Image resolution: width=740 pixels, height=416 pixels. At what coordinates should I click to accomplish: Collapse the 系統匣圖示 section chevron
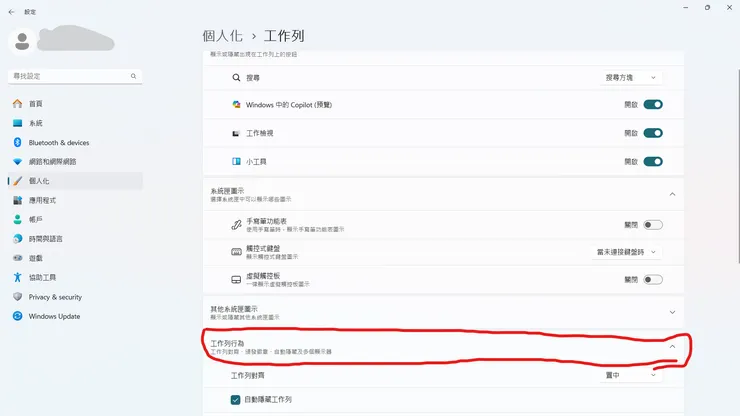click(x=673, y=194)
